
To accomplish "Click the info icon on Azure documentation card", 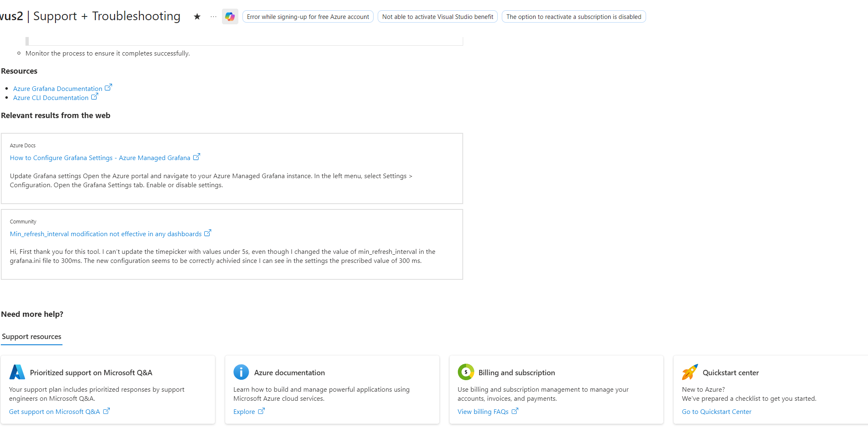I will tap(241, 372).
